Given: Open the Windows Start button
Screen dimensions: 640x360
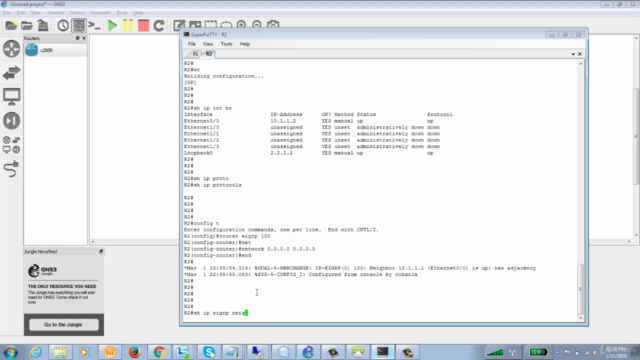Looking at the screenshot, I should pyautogui.click(x=11, y=352).
